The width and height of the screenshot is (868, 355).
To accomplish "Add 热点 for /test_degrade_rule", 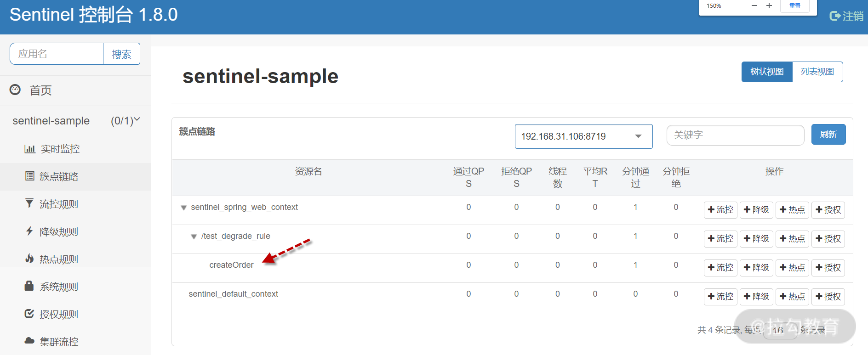I will click(793, 239).
